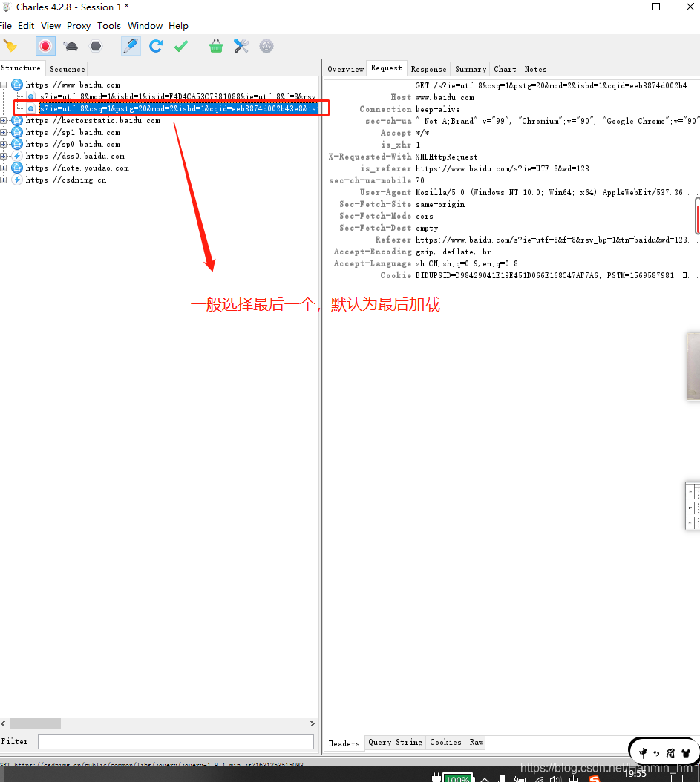Screen dimensions: 700x782
Task: Click the X-Requested-With XMLHttpRequest header row
Action: [x=403, y=157]
